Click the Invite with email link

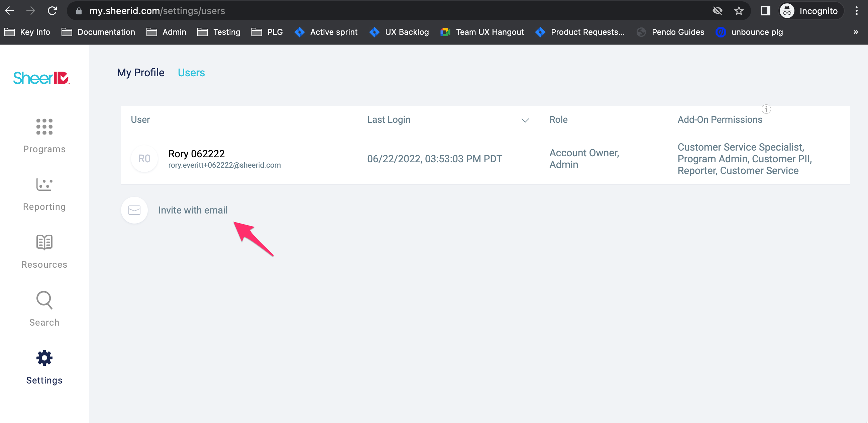tap(193, 210)
